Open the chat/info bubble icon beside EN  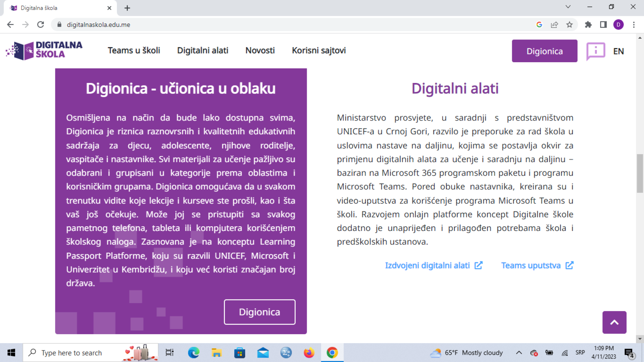tap(595, 51)
